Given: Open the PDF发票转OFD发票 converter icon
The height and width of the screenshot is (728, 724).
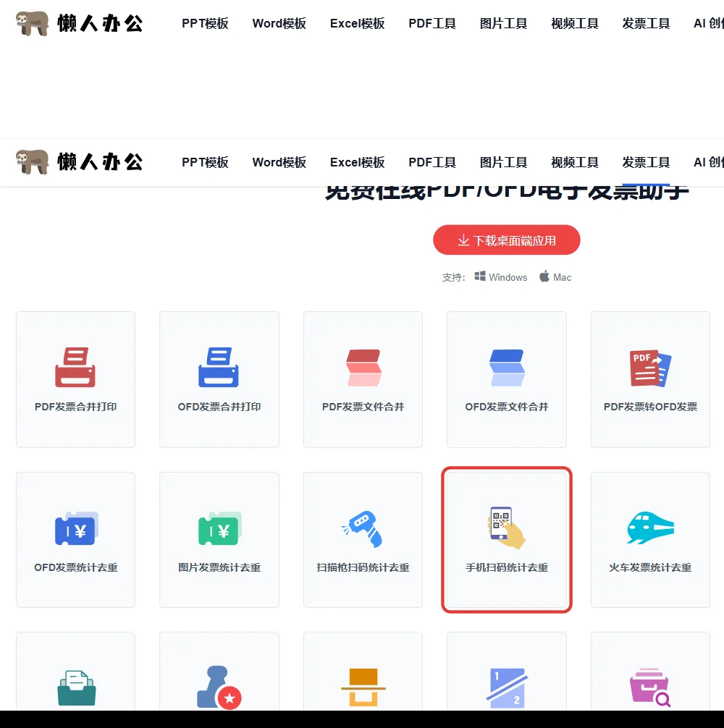Looking at the screenshot, I should [x=651, y=368].
